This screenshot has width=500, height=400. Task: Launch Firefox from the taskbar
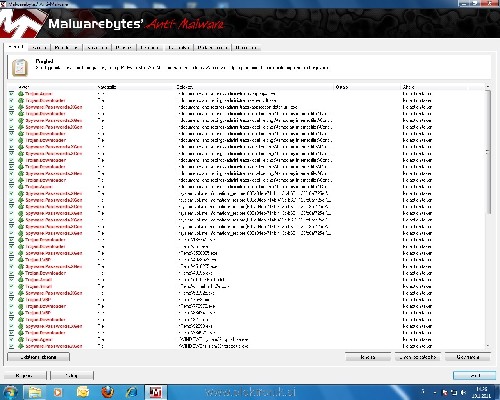point(107,392)
